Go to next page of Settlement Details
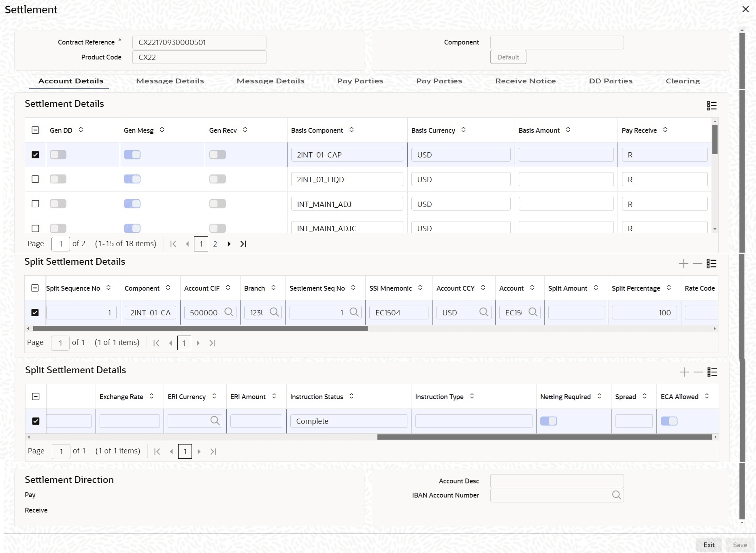Screen dimensions: 756x553 tap(229, 244)
